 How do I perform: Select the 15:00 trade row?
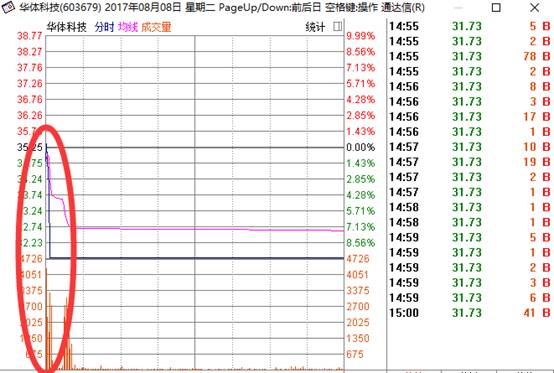470,313
